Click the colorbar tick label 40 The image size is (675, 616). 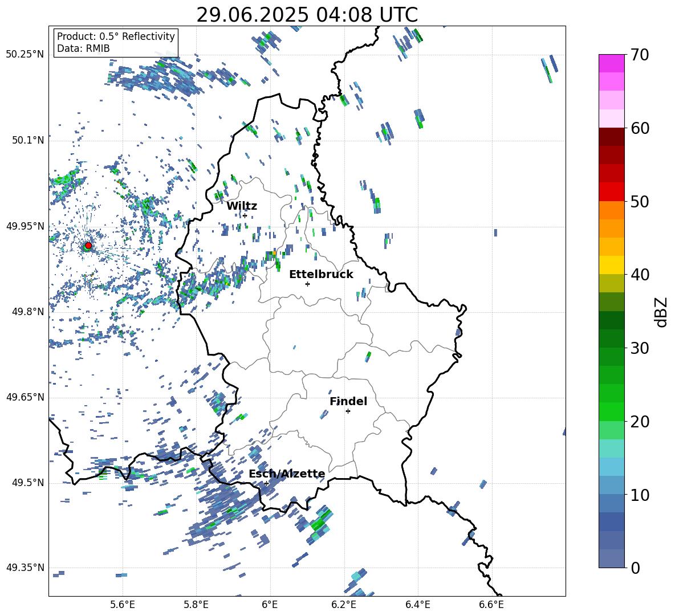(x=640, y=275)
